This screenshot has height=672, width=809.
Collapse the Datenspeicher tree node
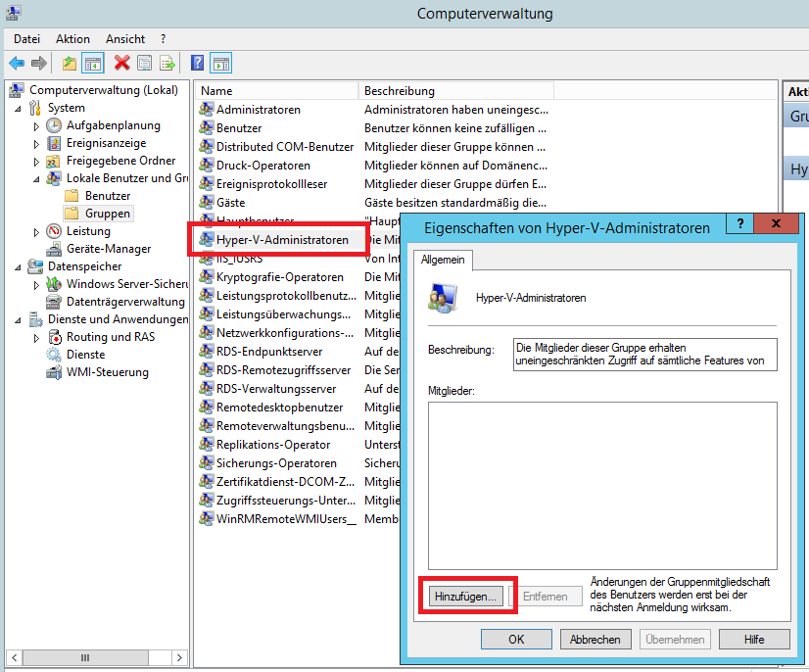point(19,266)
